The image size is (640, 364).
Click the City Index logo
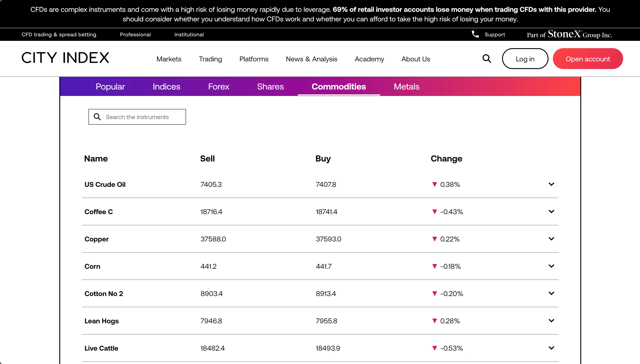tap(65, 58)
